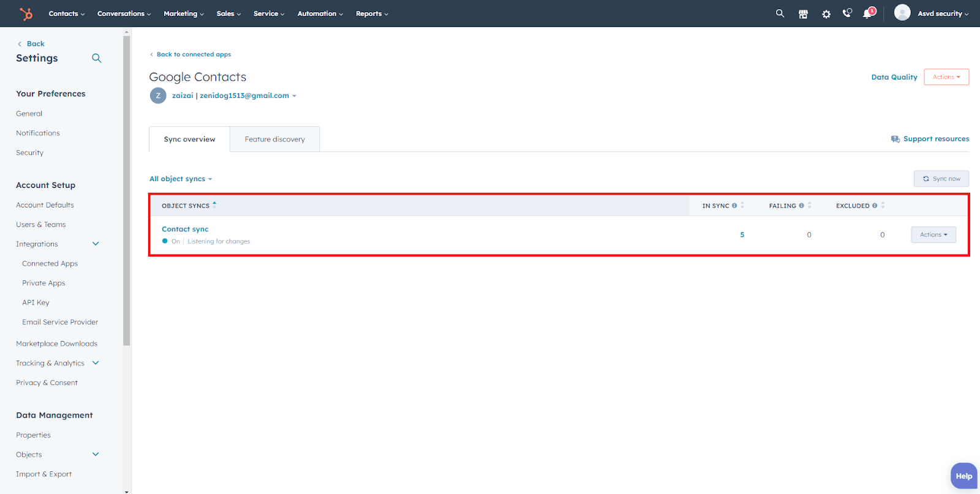Open the Sales menu
The image size is (980, 494).
228,13
